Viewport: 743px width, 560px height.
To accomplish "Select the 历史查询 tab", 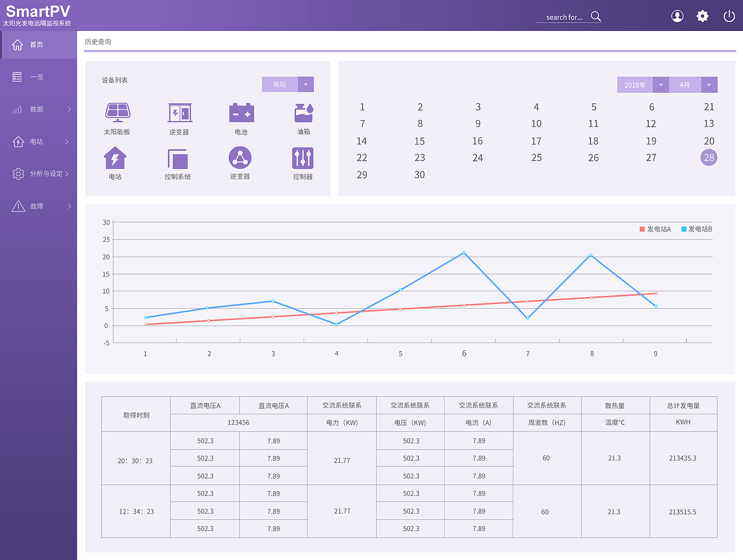I will click(x=98, y=42).
